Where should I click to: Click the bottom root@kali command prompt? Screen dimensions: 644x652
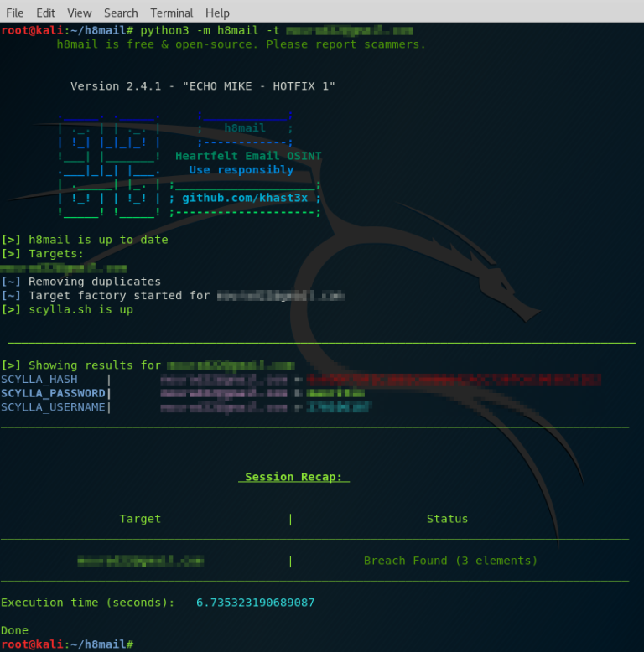pos(67,644)
